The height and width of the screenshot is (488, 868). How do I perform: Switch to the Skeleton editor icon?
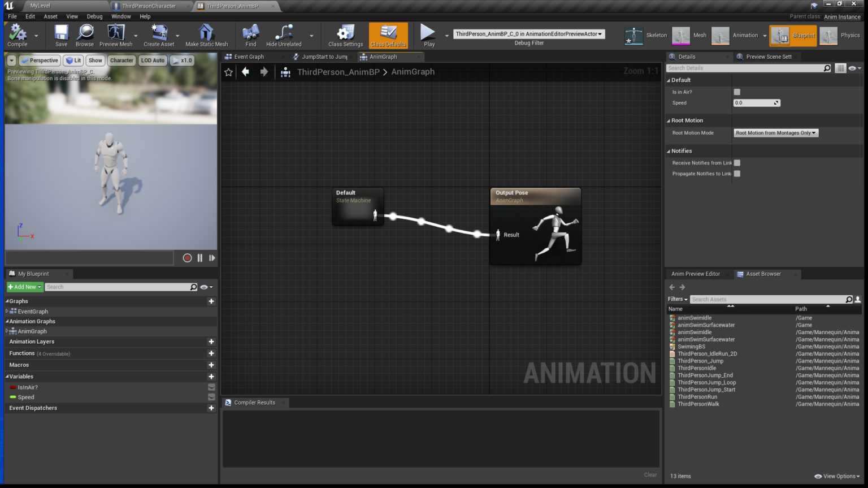[x=633, y=35]
